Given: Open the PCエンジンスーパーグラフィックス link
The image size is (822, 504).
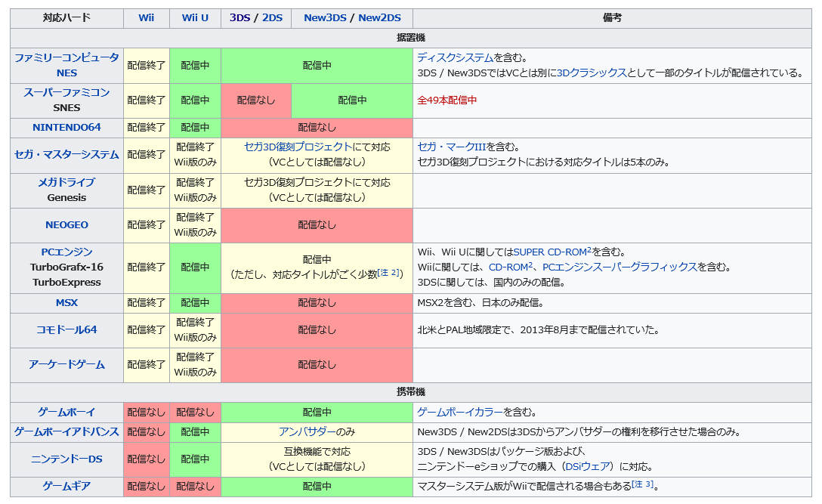Looking at the screenshot, I should [620, 267].
